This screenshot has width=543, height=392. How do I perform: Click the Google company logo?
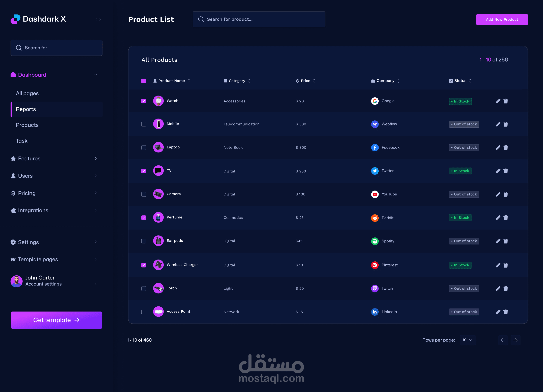pos(375,101)
